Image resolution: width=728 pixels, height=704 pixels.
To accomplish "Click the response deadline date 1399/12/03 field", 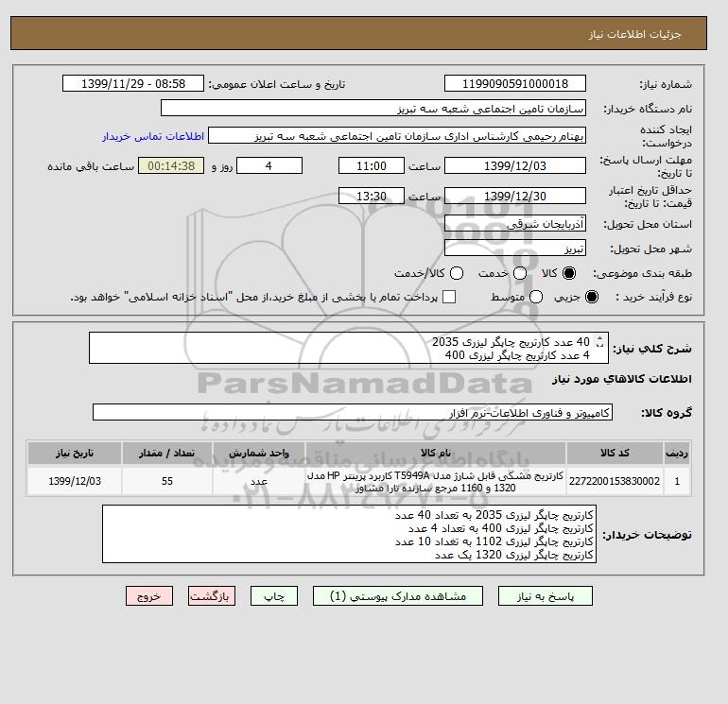I will 515,165.
